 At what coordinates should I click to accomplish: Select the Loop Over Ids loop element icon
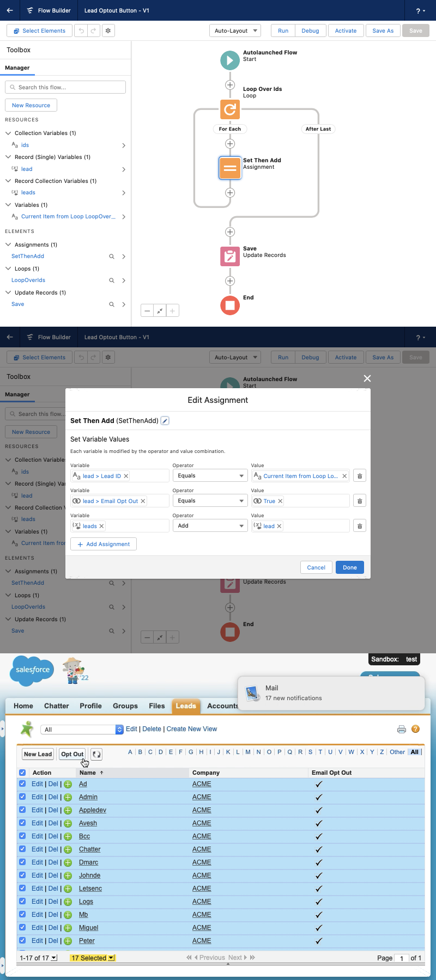[230, 109]
